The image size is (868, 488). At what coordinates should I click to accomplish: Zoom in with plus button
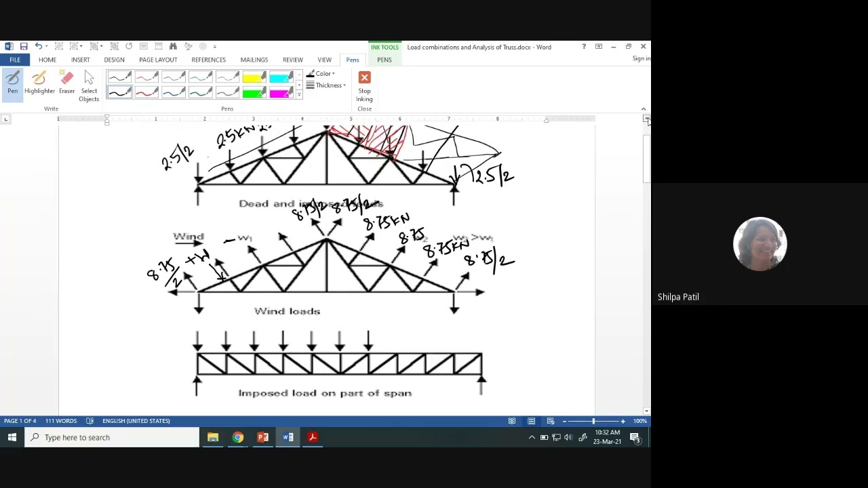(x=623, y=421)
